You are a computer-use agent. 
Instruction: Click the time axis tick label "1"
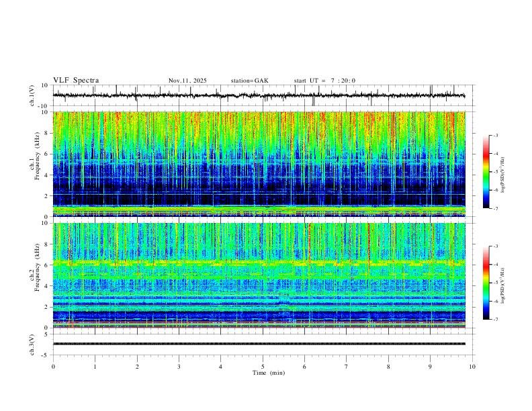pos(95,367)
